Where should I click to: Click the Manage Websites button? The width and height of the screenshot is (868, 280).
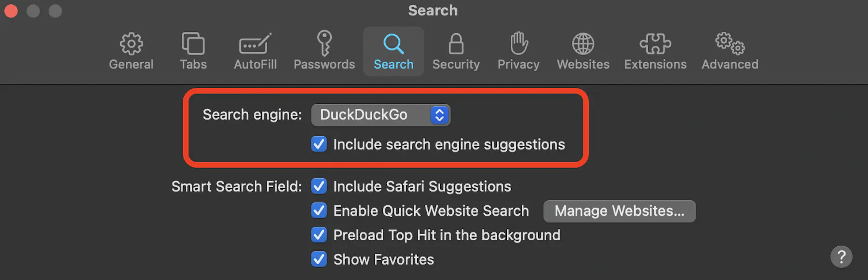(x=620, y=211)
